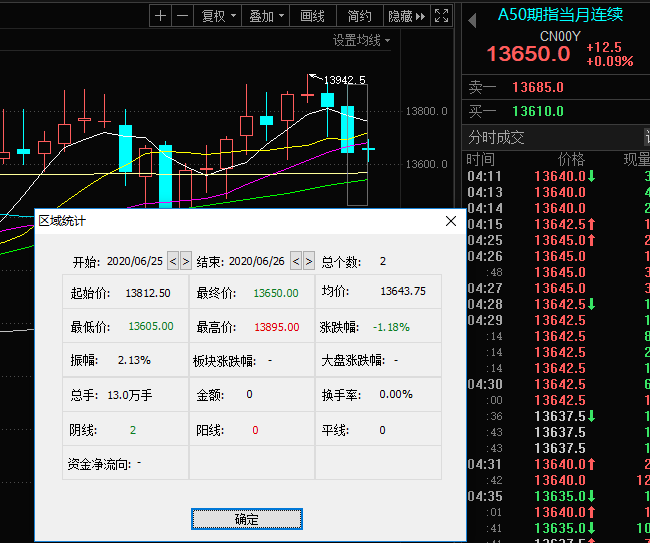This screenshot has height=543, width=650.
Task: Select trade row at 04:25 13645.0
Action: click(558, 240)
